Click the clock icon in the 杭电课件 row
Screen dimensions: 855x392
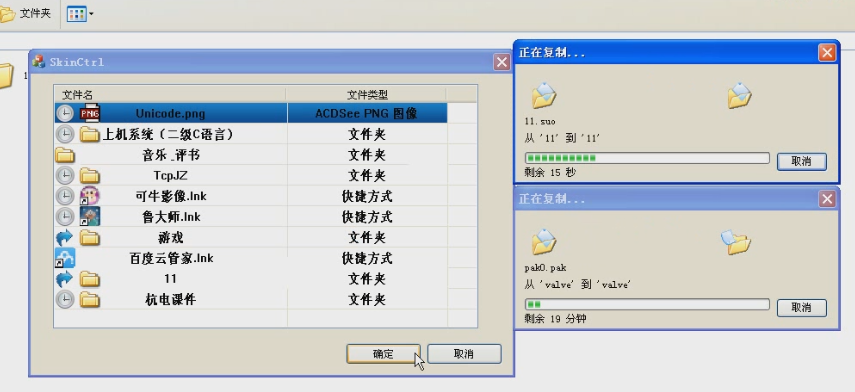[x=65, y=299]
